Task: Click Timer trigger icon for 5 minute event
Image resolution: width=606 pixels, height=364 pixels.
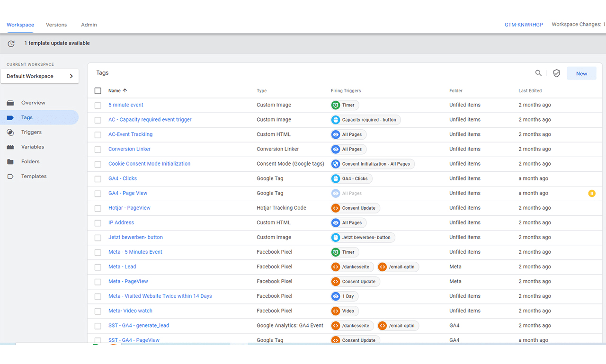Action: click(x=336, y=105)
